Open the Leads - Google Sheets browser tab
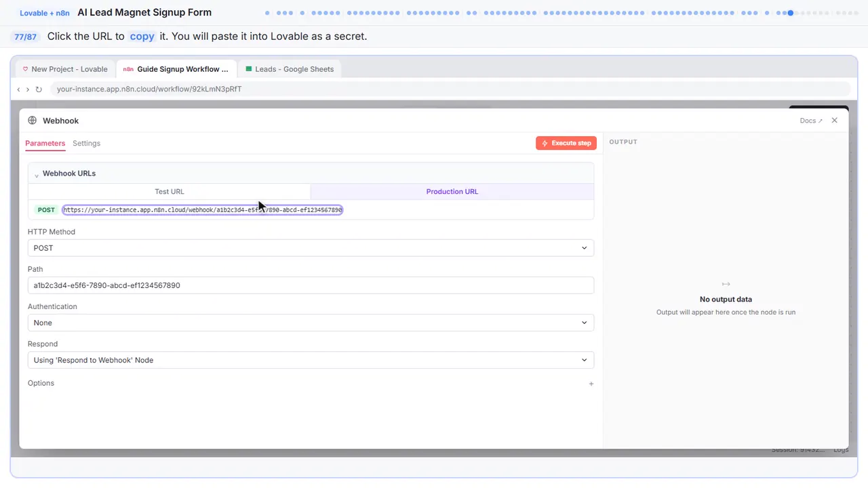Screen dimensions: 868x488 coord(290,69)
